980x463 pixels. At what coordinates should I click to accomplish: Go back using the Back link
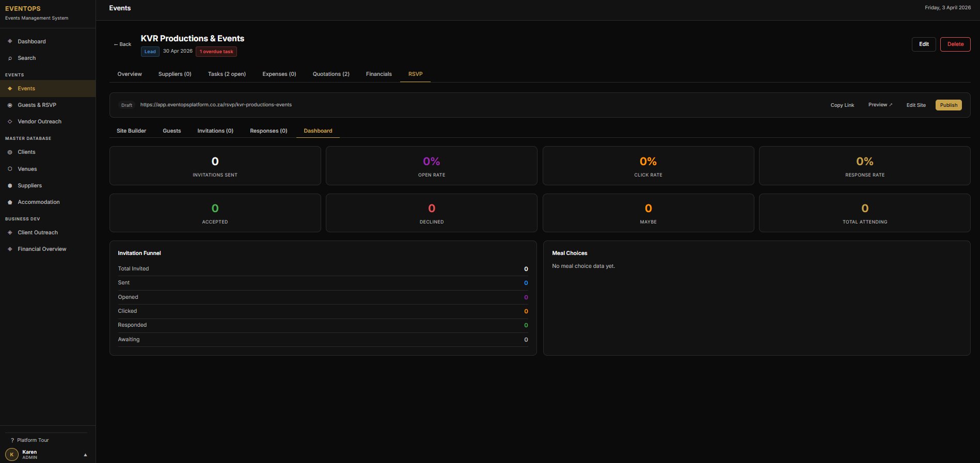click(x=122, y=44)
